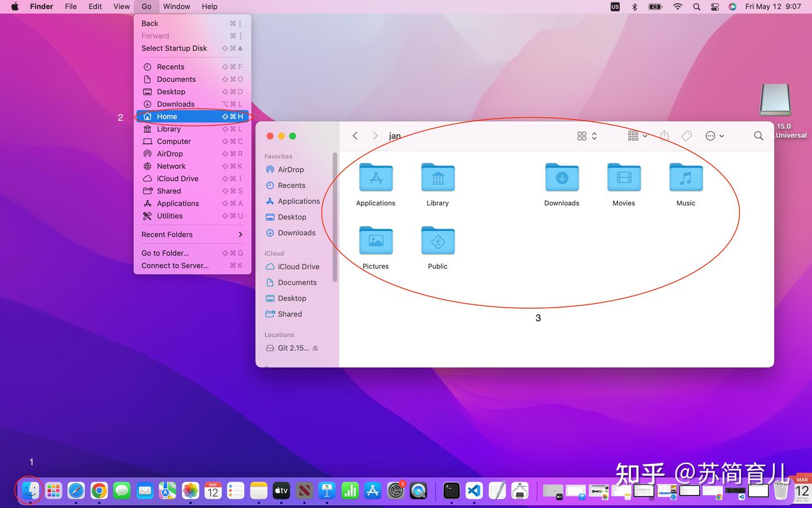The width and height of the screenshot is (812, 508).
Task: Open the Pictures folder icon
Action: click(x=376, y=240)
